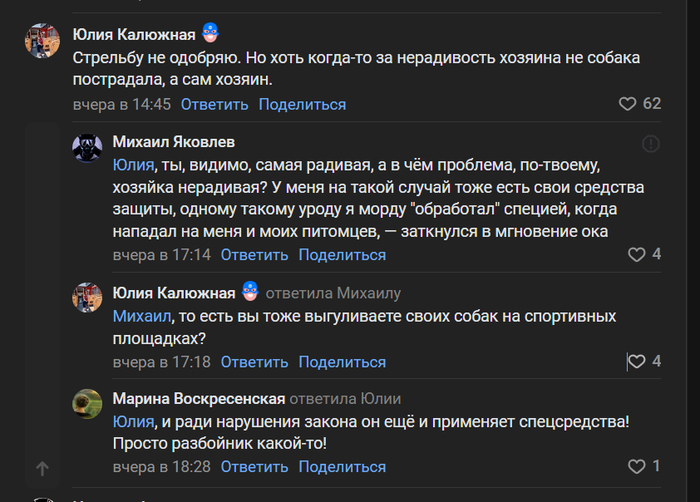Open Михаил Яковлев's profile via name
Image resolution: width=700 pixels, height=502 pixels.
coord(174,142)
